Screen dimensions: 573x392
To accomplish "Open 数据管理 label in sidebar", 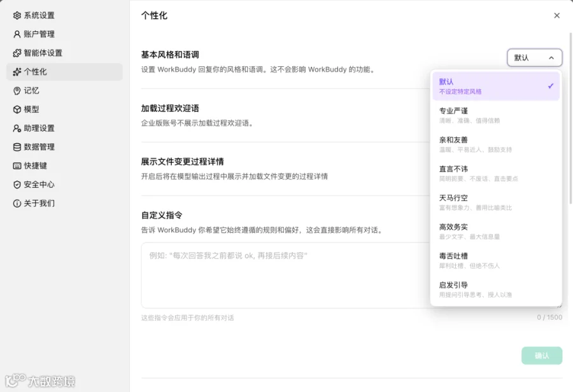I will [x=39, y=147].
